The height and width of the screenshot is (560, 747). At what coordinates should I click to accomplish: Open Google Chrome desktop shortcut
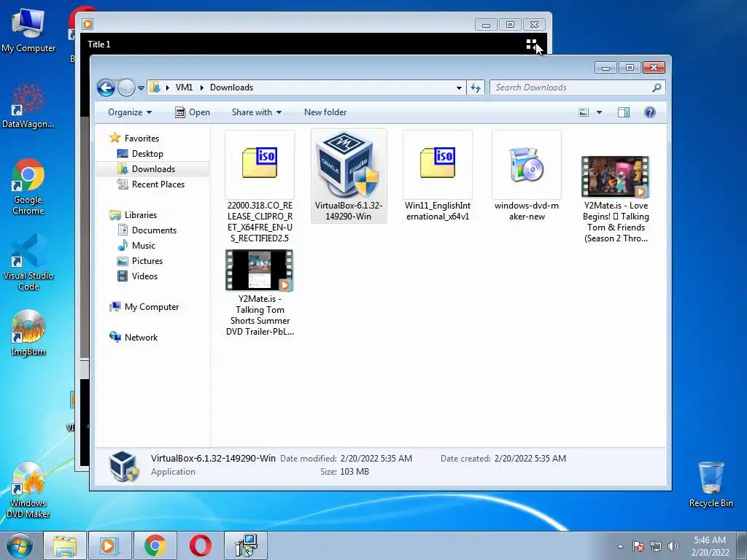[28, 186]
